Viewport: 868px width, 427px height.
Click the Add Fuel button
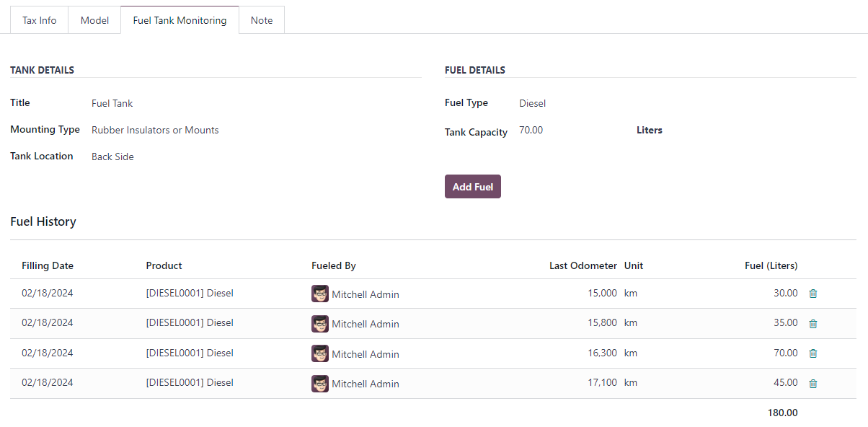tap(473, 187)
